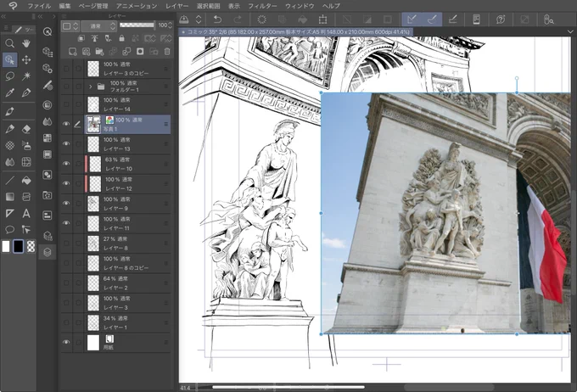Click the Clear (sunburst) icon in command bar
The image size is (577, 392).
click(x=261, y=20)
